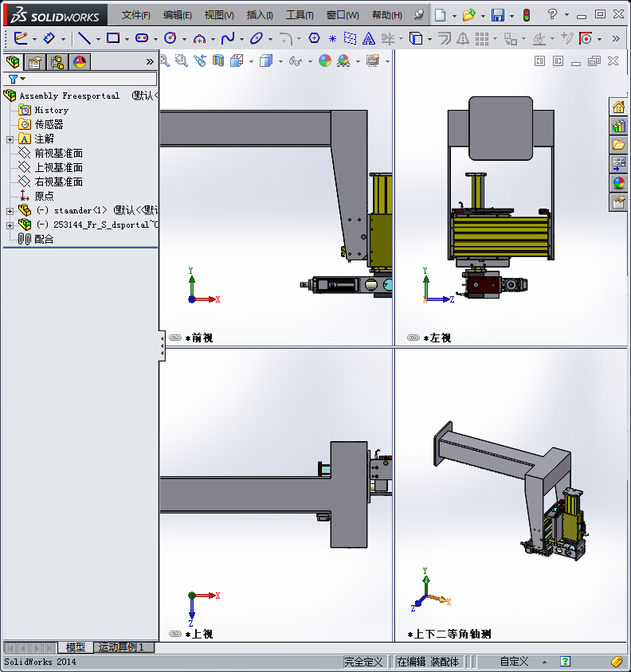Open the 视图(V) menu
This screenshot has height=672, width=631.
point(219,15)
